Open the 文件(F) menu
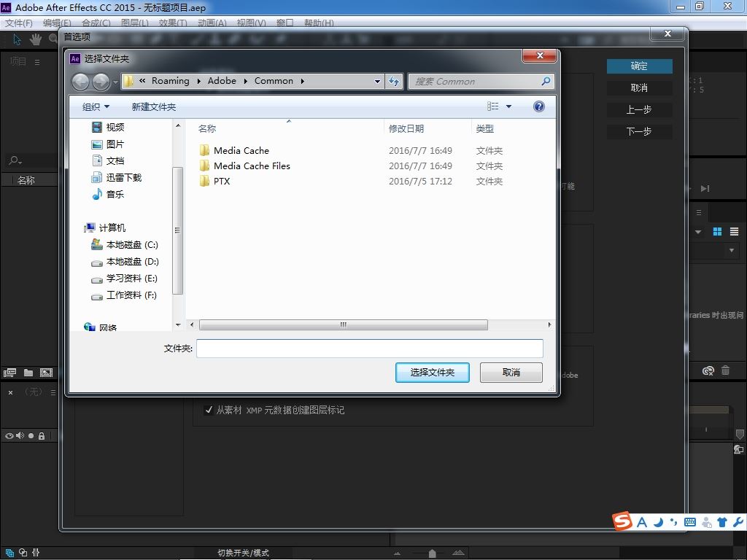 pos(18,23)
